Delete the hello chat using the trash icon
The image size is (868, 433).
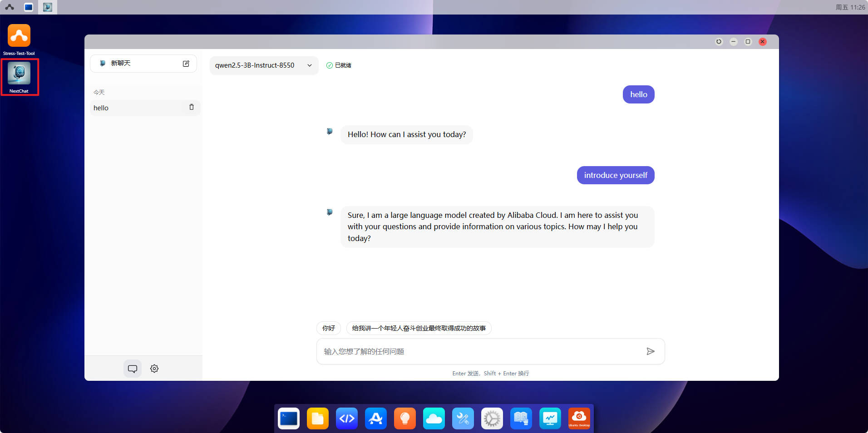click(x=191, y=107)
